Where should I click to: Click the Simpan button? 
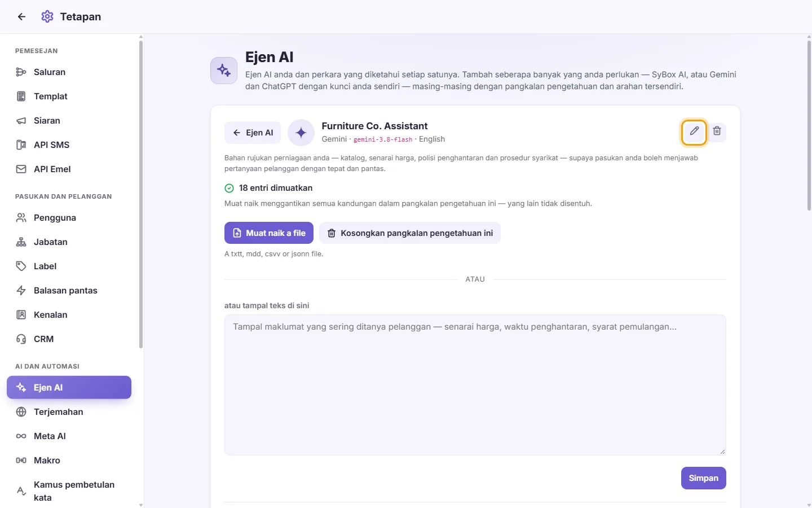(703, 478)
